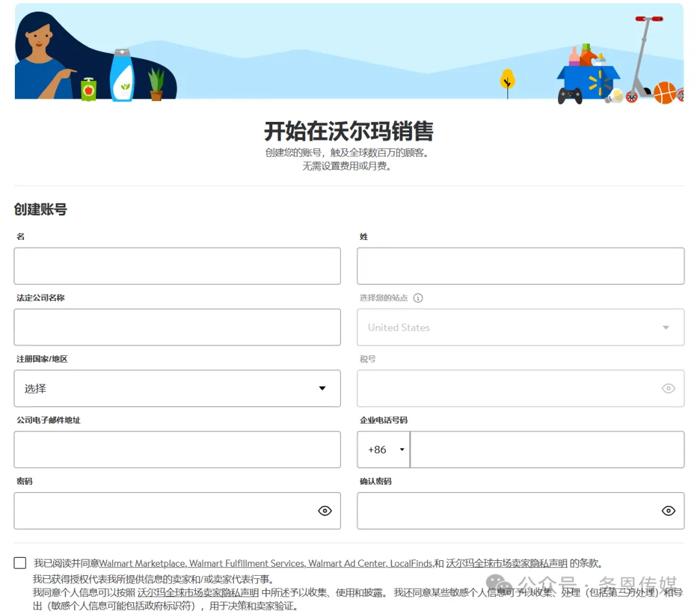Show the tax ID using the 税号 eye icon
This screenshot has width=700, height=614.
click(668, 388)
